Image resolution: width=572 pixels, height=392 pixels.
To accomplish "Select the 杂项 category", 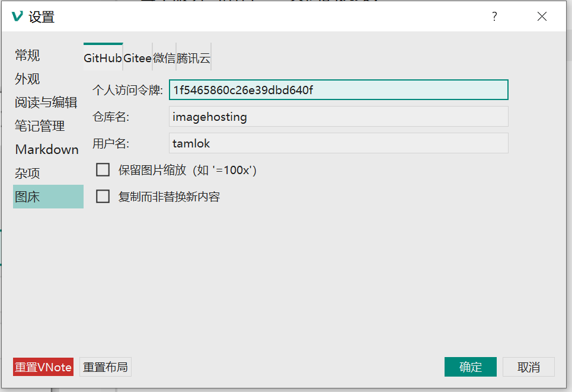I will (48, 173).
